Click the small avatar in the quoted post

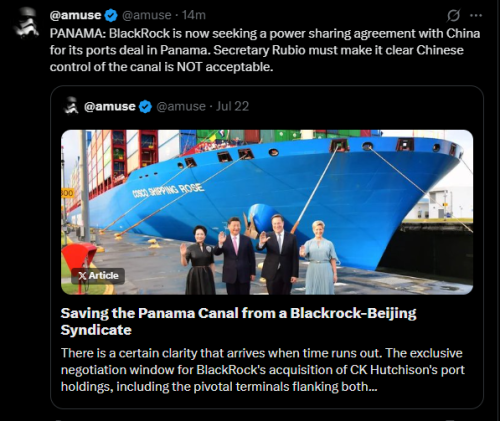coord(71,106)
